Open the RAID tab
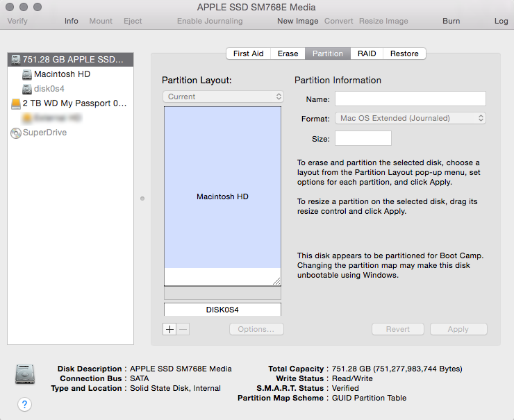 click(367, 53)
